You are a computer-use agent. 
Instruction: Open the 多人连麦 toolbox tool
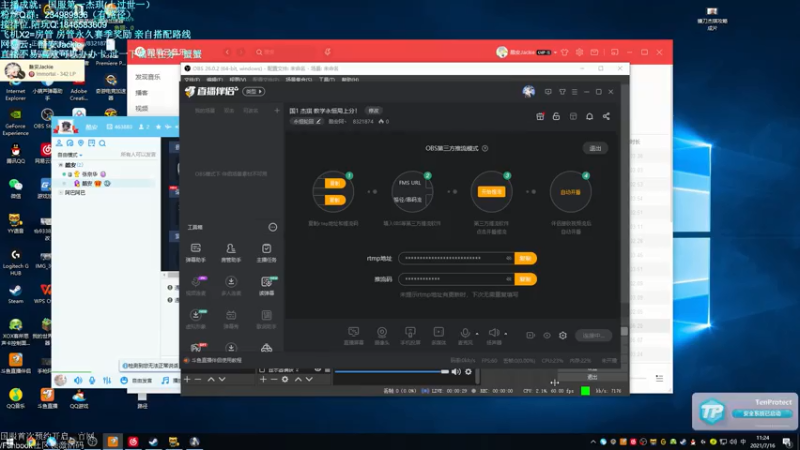(x=231, y=286)
